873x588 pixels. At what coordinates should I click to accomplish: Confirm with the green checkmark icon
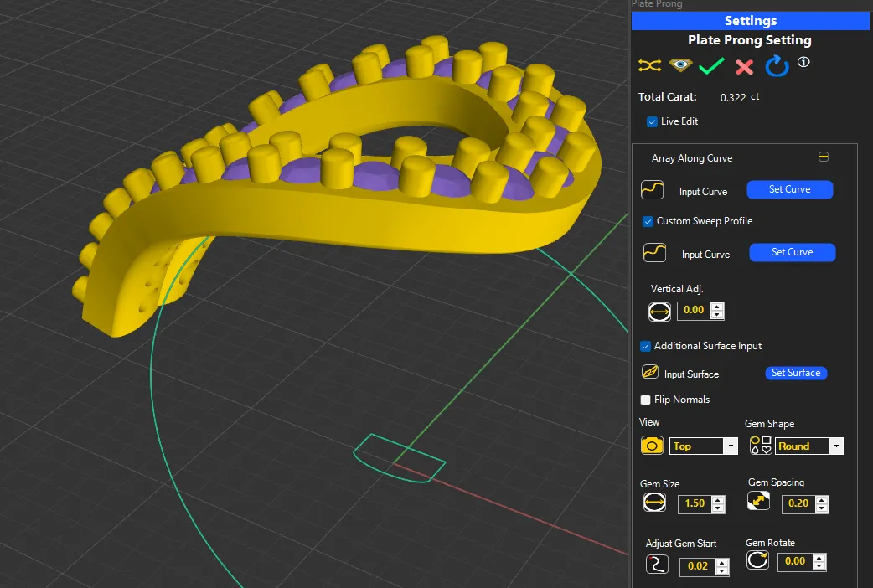pyautogui.click(x=710, y=66)
